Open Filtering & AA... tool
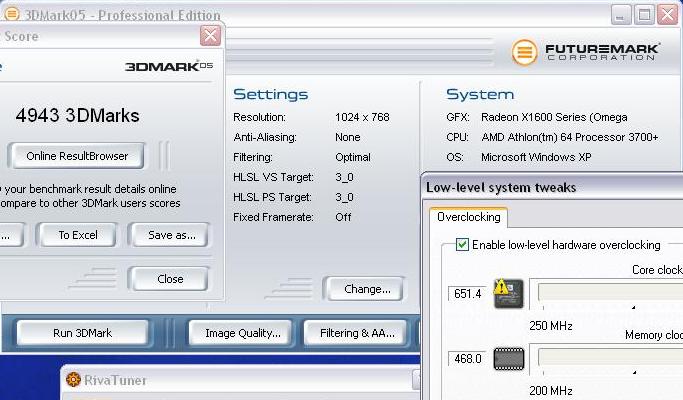This screenshot has width=683, height=400. [357, 333]
